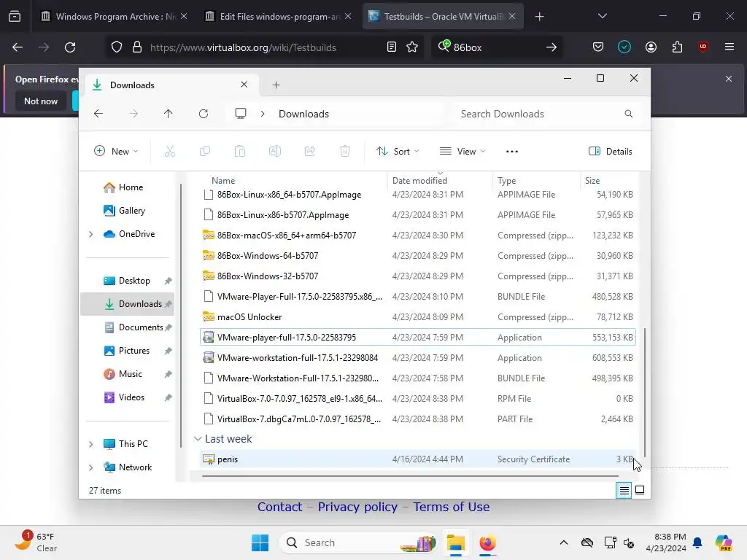Go up one folder level
This screenshot has height=560, width=747.
(169, 114)
